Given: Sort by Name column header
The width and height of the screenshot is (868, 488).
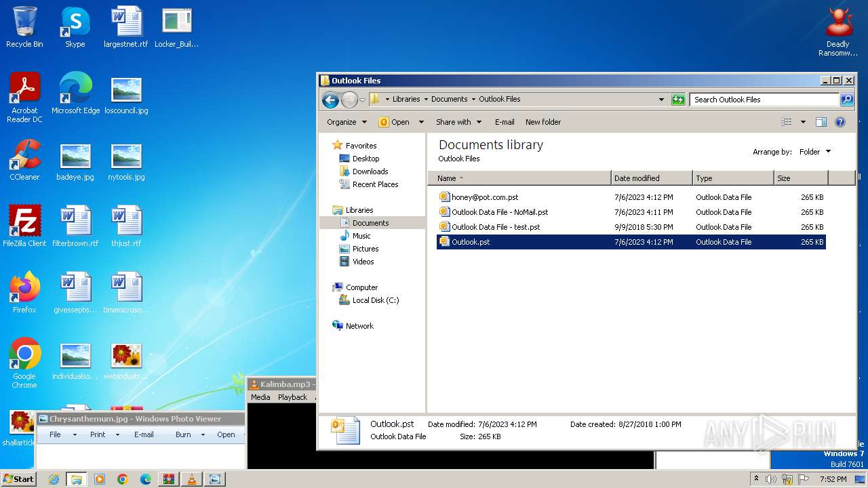Looking at the screenshot, I should (519, 178).
